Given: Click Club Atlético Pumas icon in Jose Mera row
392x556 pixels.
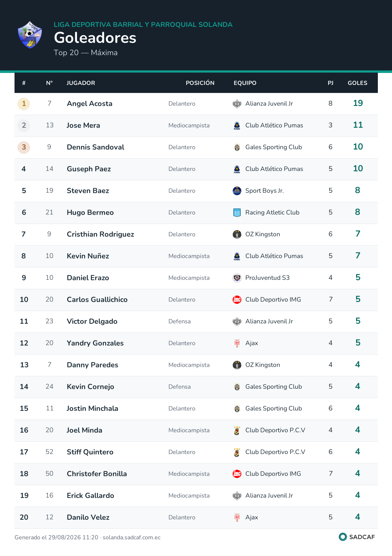Looking at the screenshot, I should pyautogui.click(x=237, y=126).
